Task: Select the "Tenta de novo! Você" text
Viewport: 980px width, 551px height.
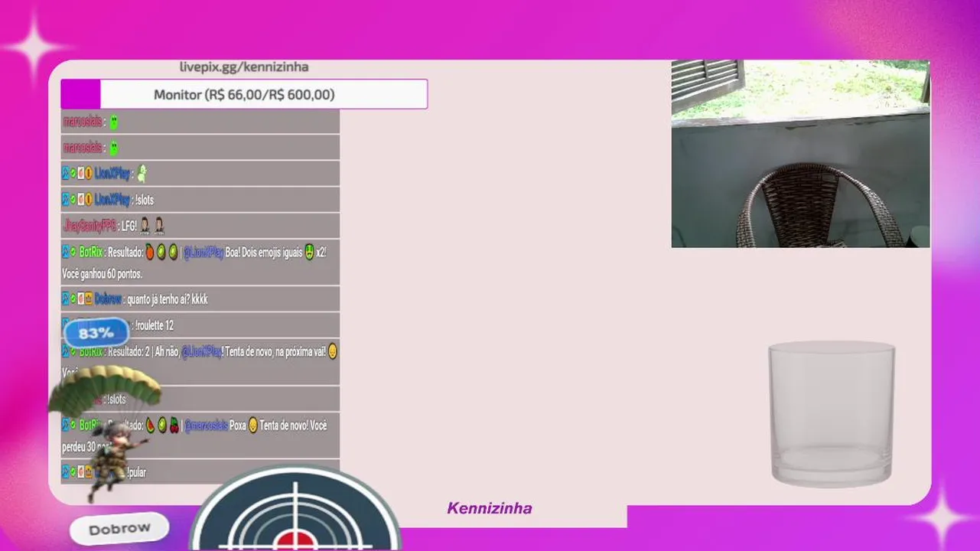Action: [293, 425]
